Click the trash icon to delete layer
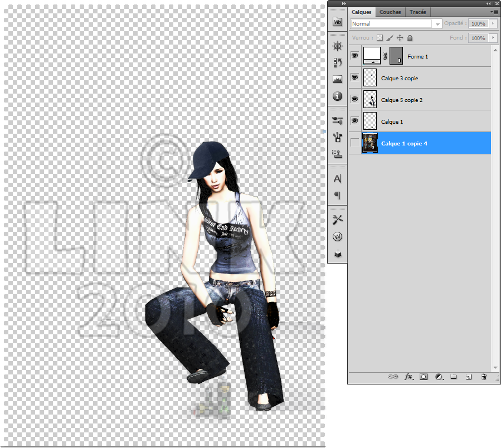Image resolution: width=501 pixels, height=448 pixels. pos(484,377)
